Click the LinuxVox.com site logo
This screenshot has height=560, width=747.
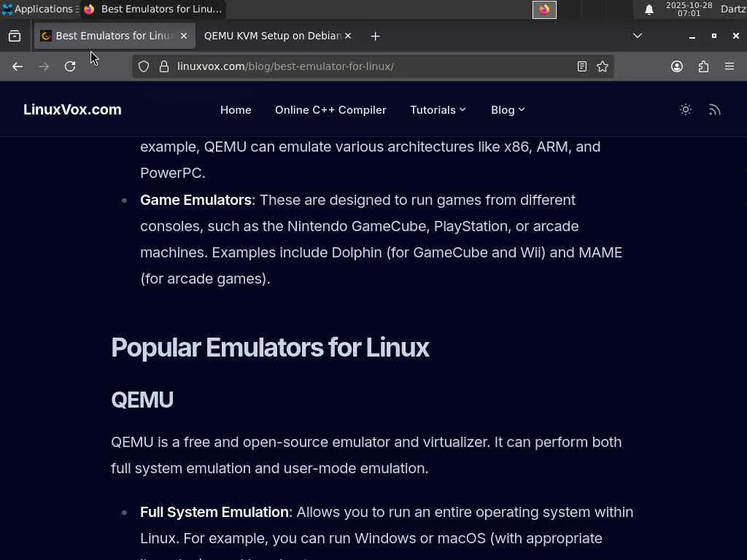tap(72, 109)
